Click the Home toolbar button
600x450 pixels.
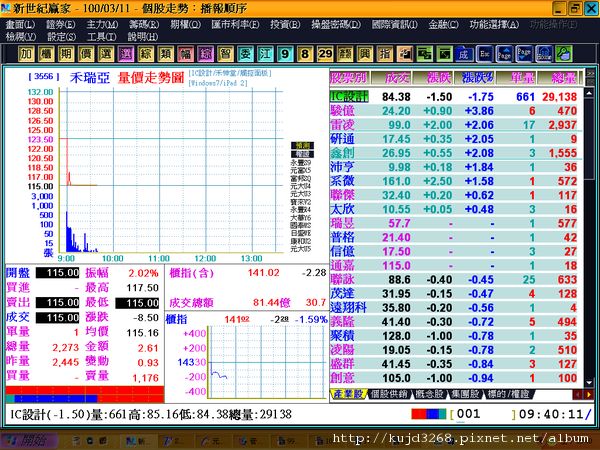click(544, 54)
